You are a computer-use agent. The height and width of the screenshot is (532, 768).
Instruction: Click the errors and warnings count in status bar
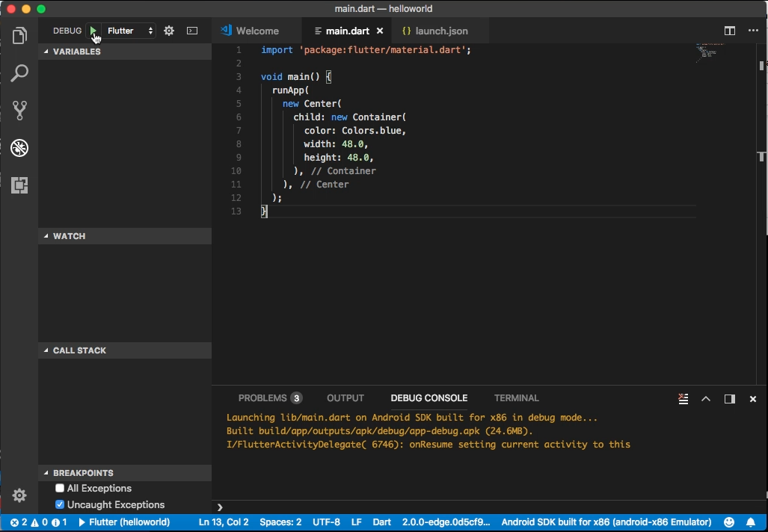[39, 522]
